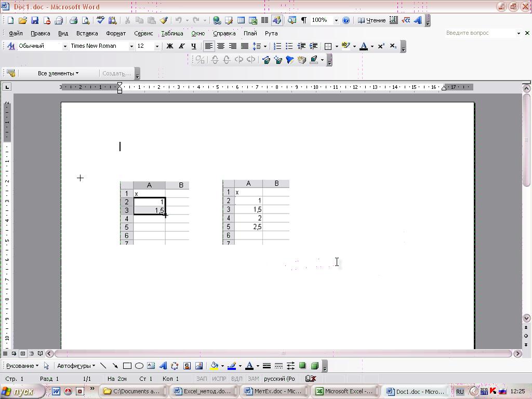Apply the line color brush in drawing toolbar
This screenshot has width=532, height=399.
click(232, 366)
